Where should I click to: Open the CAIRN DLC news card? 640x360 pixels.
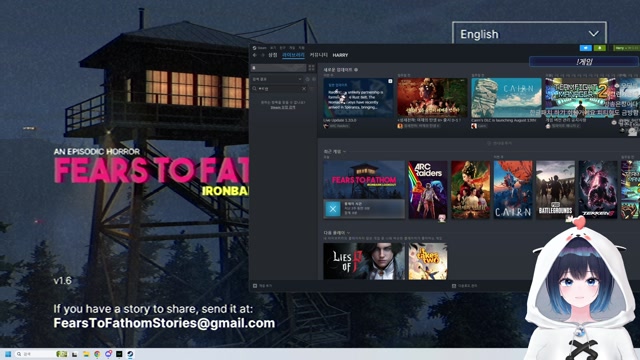click(x=506, y=98)
